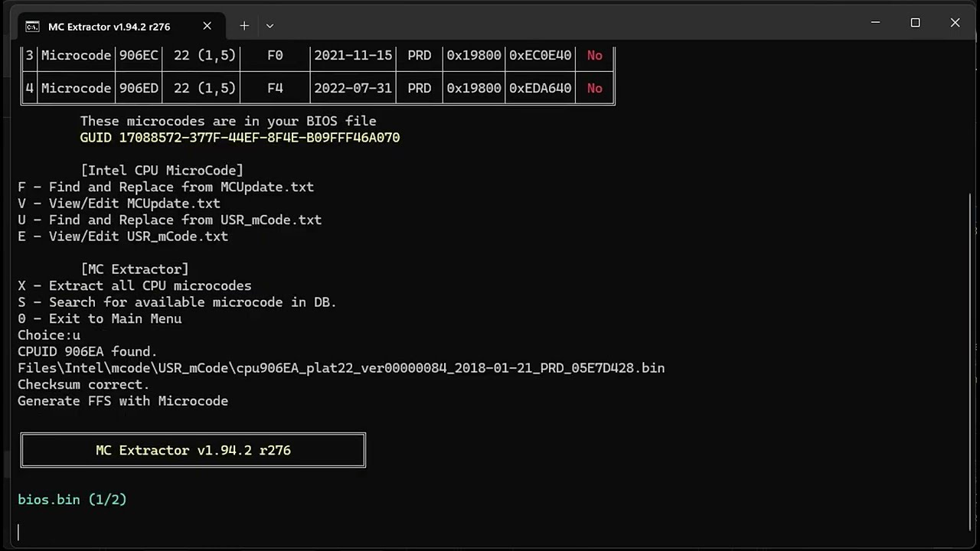Click the red 'No' in row 4

tap(594, 88)
